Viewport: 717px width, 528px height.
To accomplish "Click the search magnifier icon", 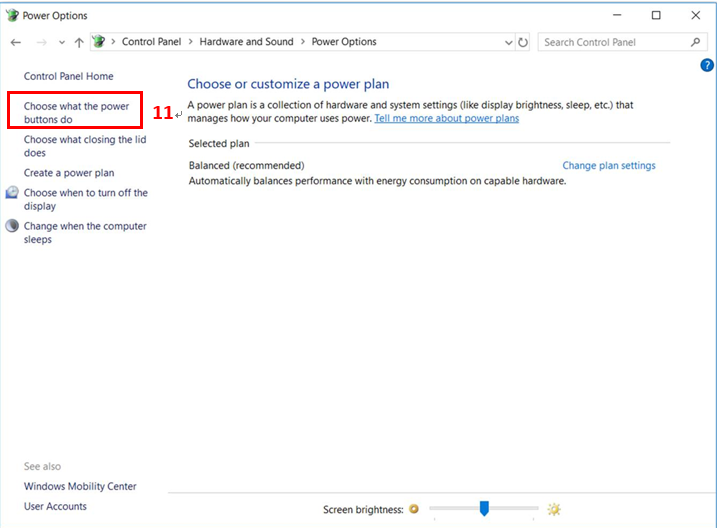I will 696,42.
